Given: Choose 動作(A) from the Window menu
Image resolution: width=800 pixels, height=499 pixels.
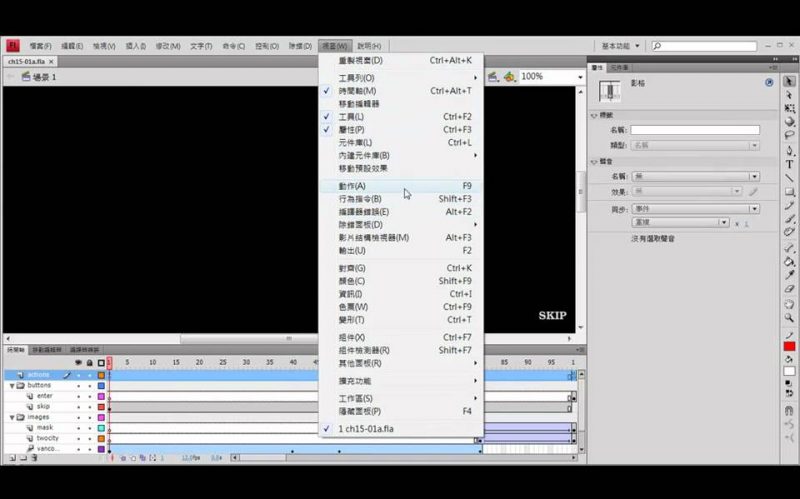Looking at the screenshot, I should (x=352, y=186).
